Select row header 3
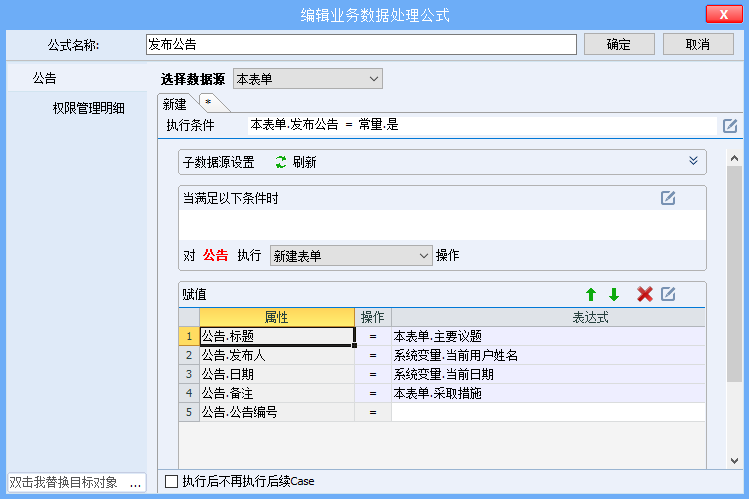The height and width of the screenshot is (499, 749). [x=189, y=374]
